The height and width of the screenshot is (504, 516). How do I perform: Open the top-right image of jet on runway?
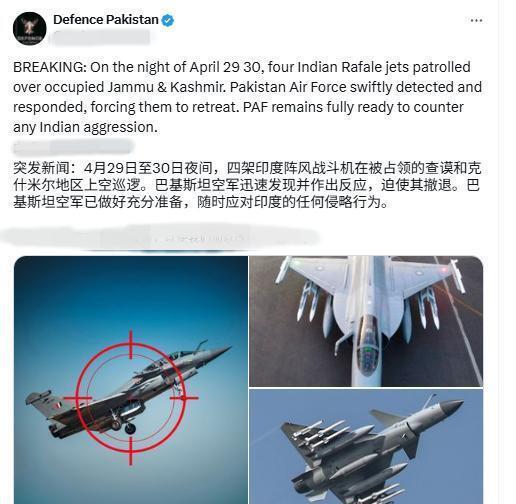tap(366, 321)
